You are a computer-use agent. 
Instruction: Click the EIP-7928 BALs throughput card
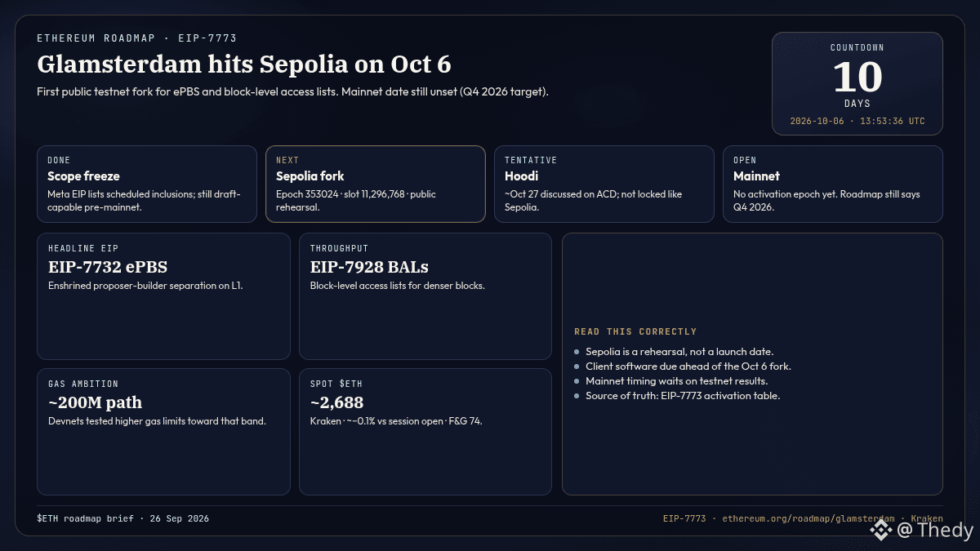click(x=425, y=296)
